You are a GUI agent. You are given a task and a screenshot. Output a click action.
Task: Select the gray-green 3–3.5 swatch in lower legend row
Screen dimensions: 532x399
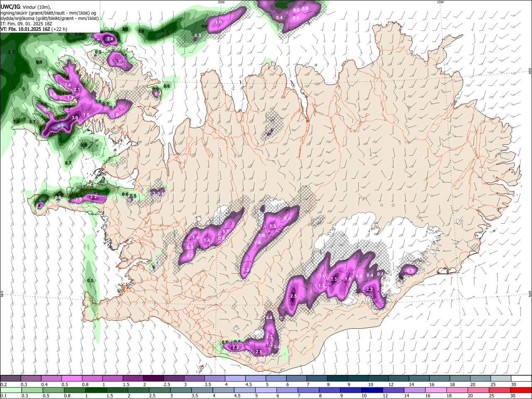[181, 390]
